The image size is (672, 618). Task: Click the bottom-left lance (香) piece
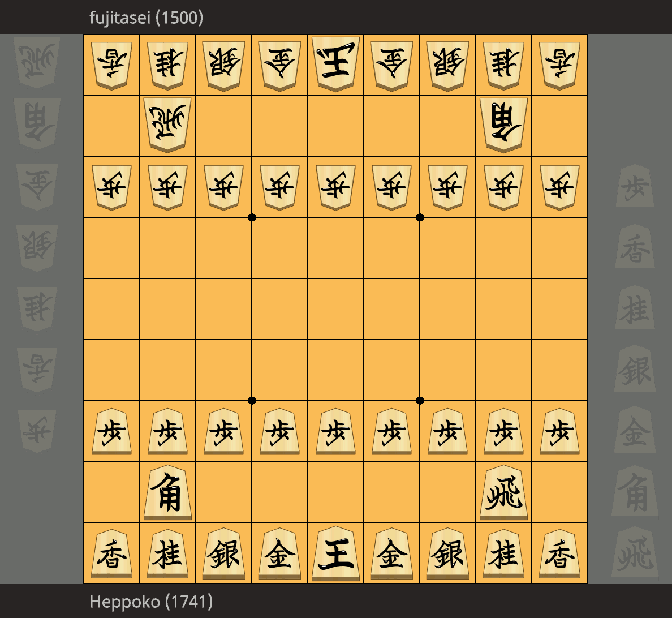coord(112,553)
